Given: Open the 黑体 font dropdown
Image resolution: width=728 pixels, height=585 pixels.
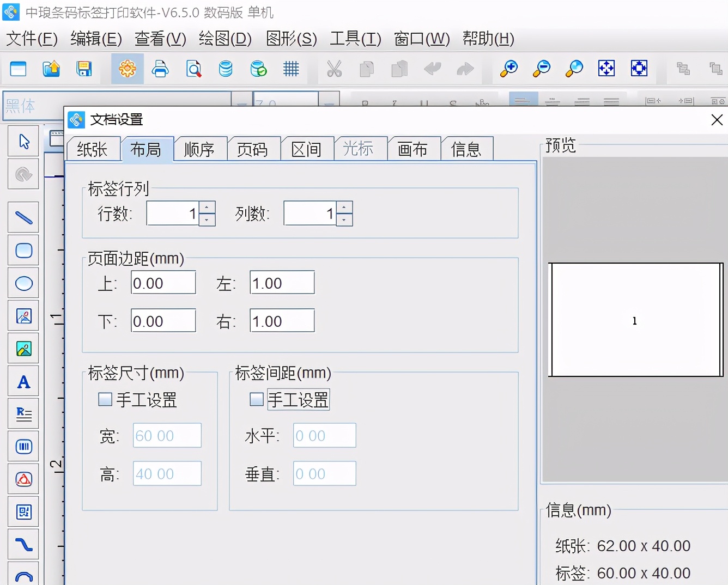Looking at the screenshot, I should click(x=242, y=103).
